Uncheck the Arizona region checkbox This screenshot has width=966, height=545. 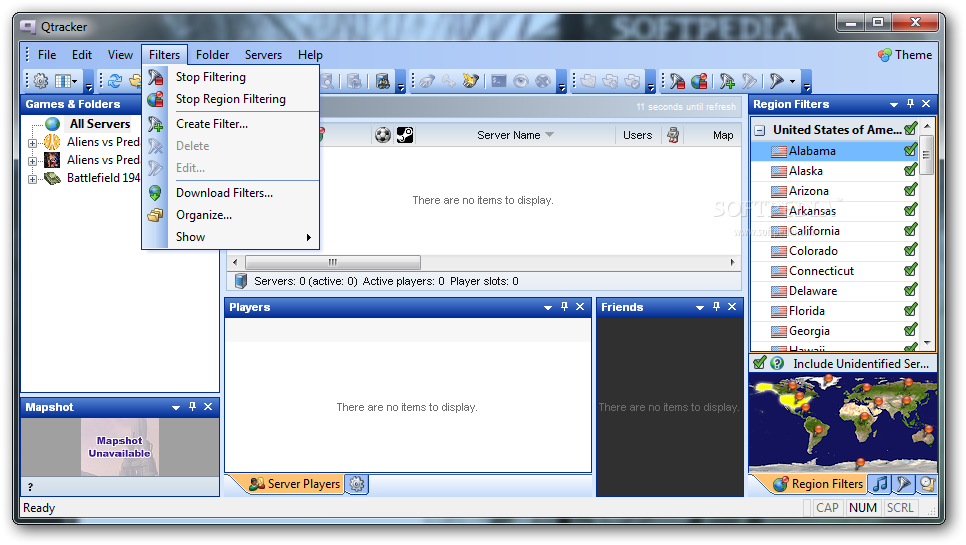click(911, 190)
